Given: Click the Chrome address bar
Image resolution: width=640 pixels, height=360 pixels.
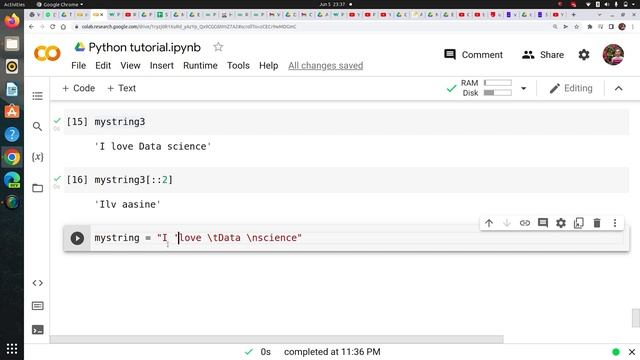Looking at the screenshot, I should pos(310,27).
